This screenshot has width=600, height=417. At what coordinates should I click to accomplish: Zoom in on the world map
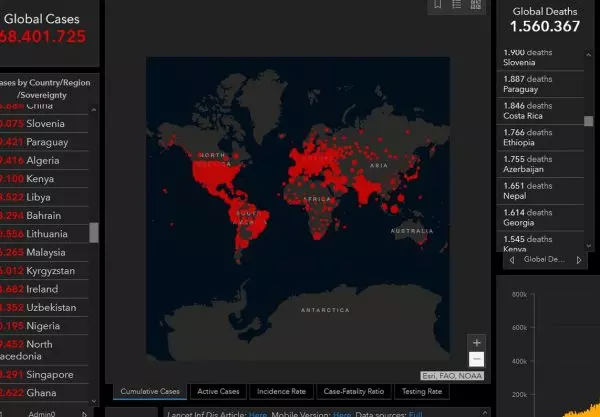(477, 342)
